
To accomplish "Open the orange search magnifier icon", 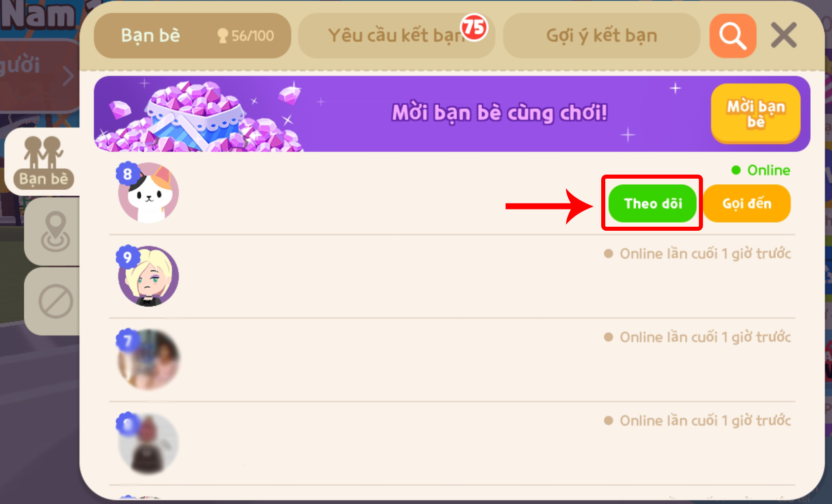I will click(x=733, y=36).
